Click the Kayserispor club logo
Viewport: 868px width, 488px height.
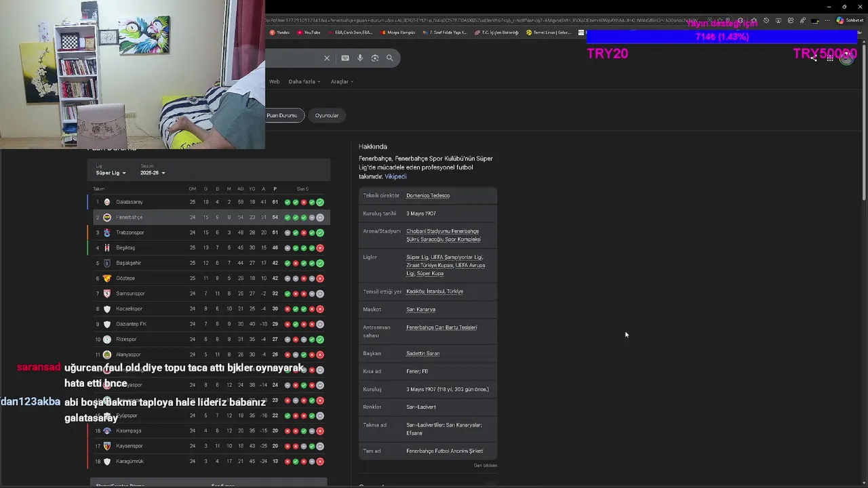coord(106,446)
